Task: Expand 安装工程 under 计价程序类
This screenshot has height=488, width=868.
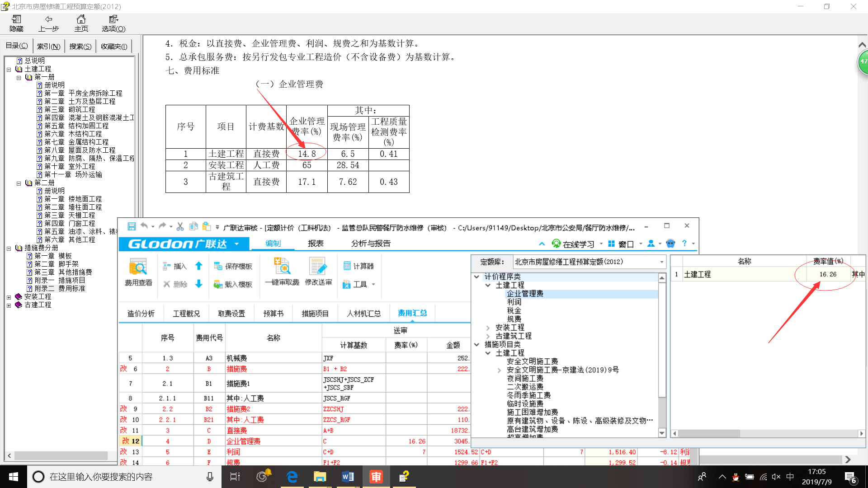Action: click(x=488, y=328)
